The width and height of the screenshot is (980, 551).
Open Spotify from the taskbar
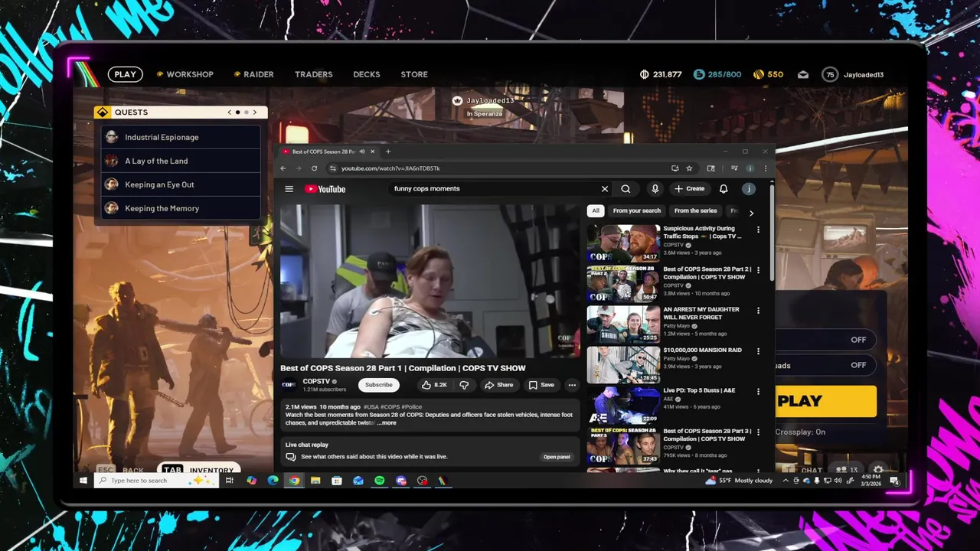click(380, 481)
